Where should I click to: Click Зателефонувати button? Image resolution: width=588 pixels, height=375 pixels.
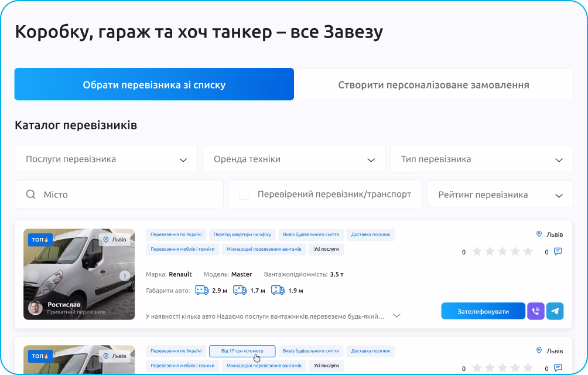(483, 311)
